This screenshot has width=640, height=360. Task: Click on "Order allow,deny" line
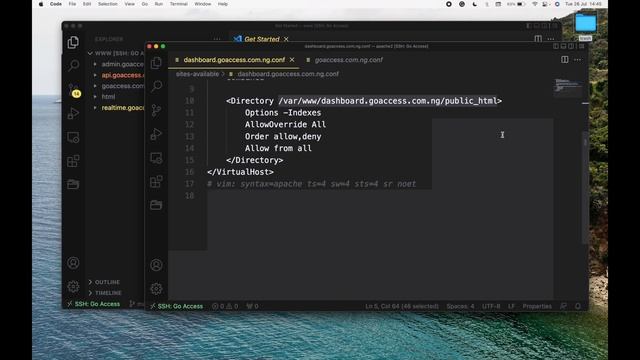point(283,136)
